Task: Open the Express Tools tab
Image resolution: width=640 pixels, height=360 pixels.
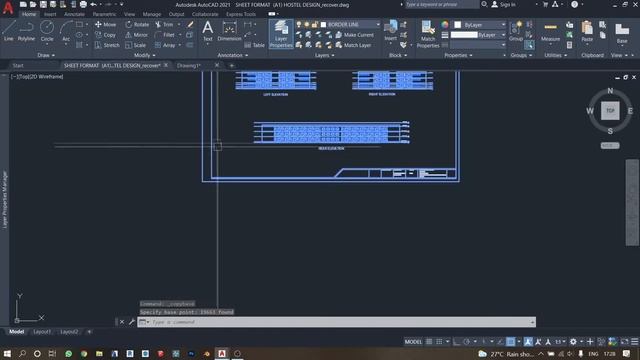Action: 241,14
